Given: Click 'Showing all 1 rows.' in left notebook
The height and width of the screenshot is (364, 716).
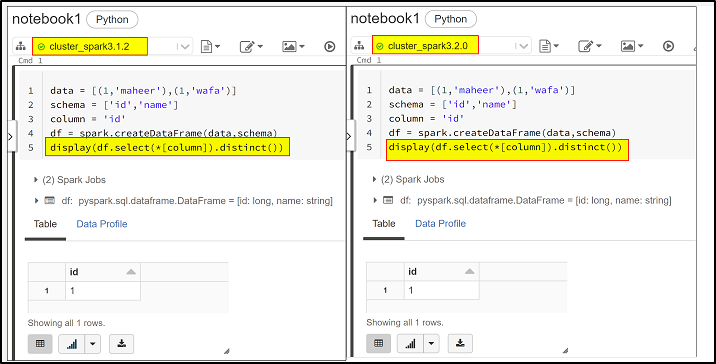Looking at the screenshot, I should [67, 323].
